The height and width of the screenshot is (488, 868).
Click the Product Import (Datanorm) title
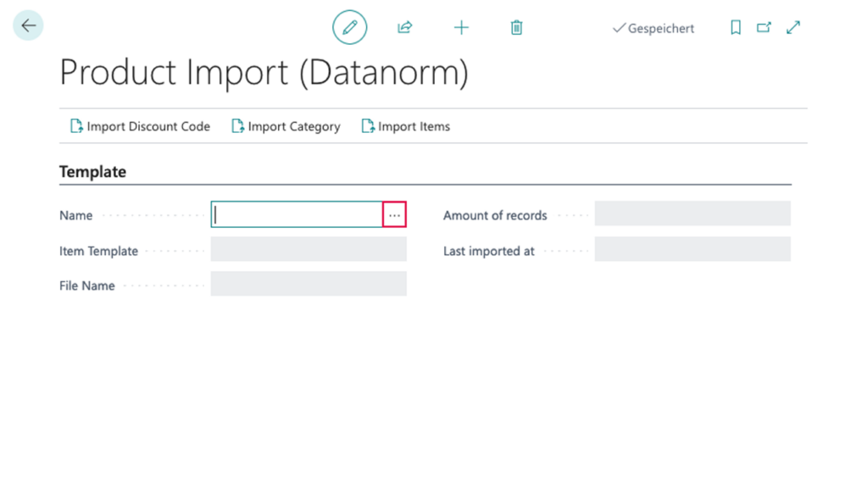pyautogui.click(x=264, y=72)
